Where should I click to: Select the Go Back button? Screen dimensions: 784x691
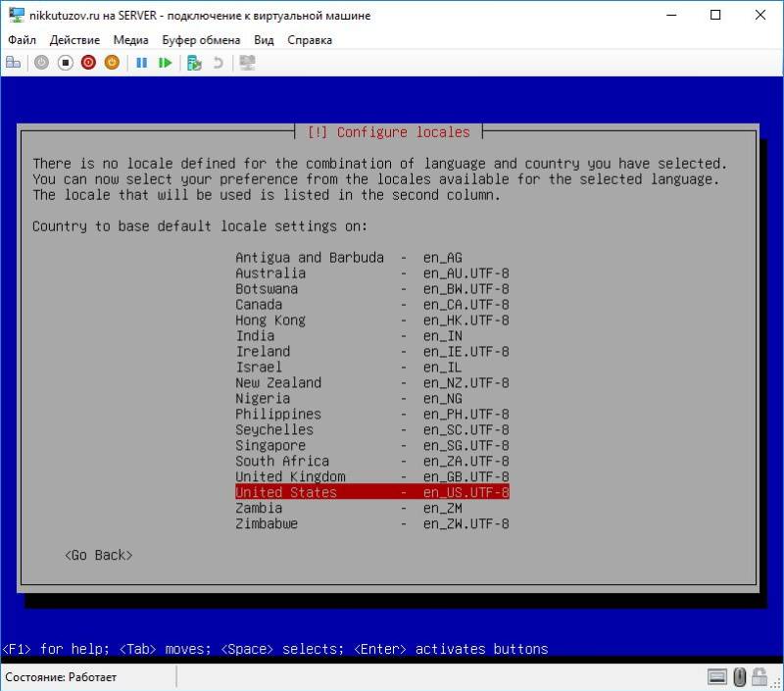click(x=98, y=556)
